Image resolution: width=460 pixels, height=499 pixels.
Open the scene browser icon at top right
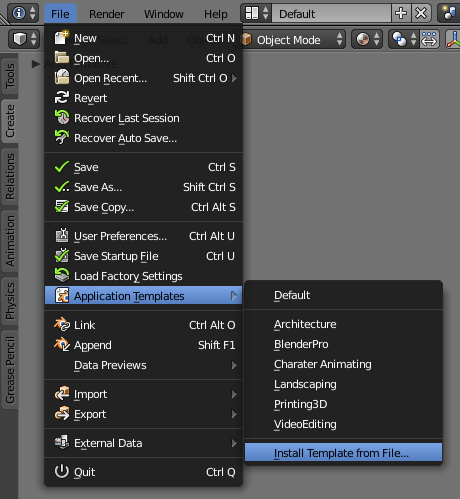click(x=449, y=13)
